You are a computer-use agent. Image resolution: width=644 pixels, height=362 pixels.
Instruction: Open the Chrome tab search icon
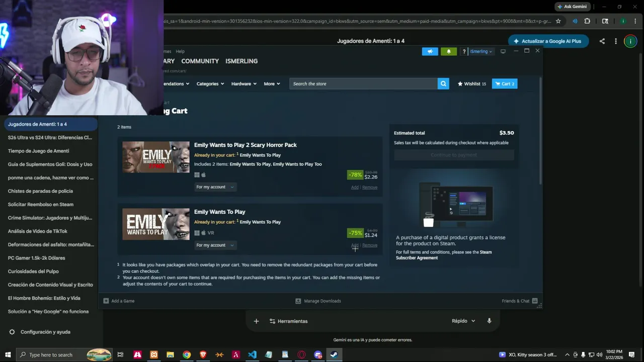(x=605, y=21)
